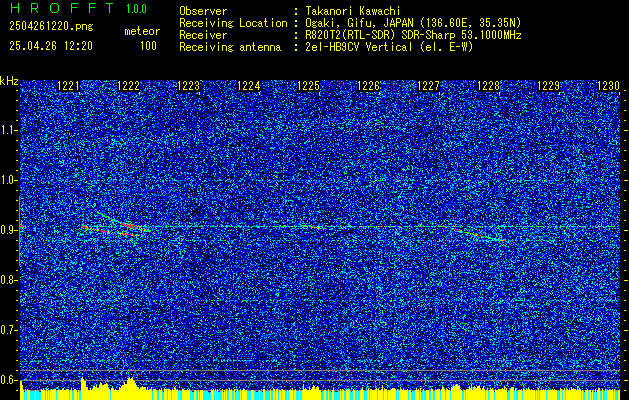This screenshot has height=400, width=629.
Task: Click the 1221 time marker
Action: (x=68, y=86)
